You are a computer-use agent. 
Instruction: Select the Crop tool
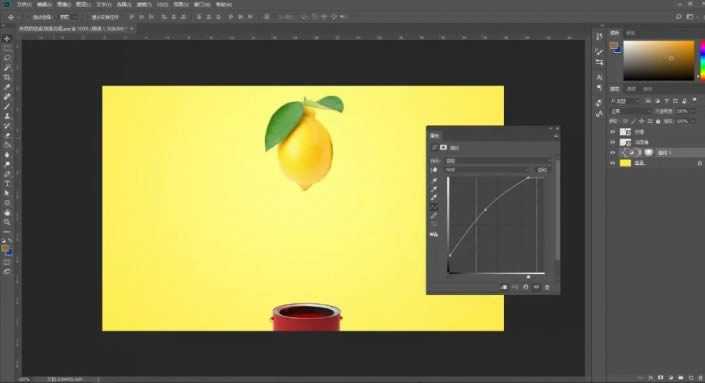click(x=7, y=77)
